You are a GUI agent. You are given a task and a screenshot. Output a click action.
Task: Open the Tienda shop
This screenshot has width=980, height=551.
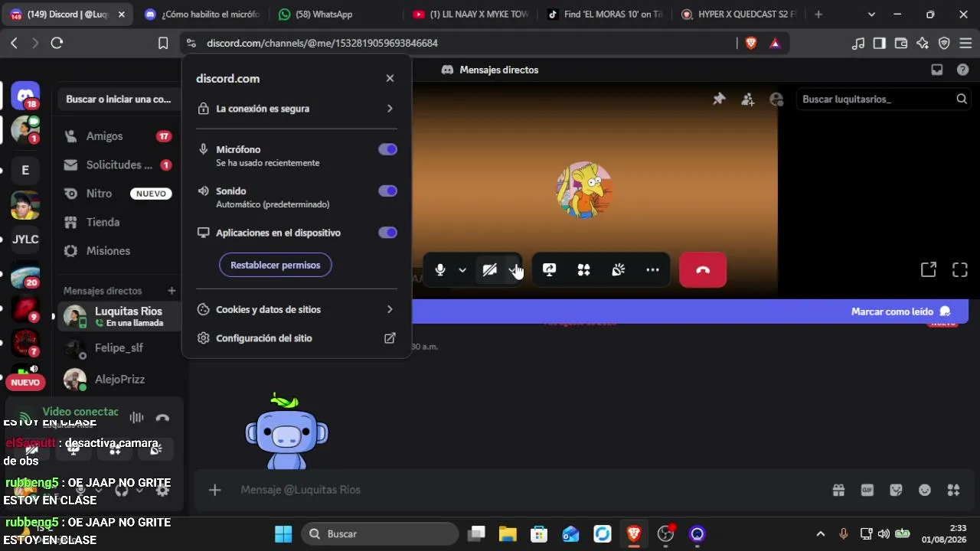119,222
